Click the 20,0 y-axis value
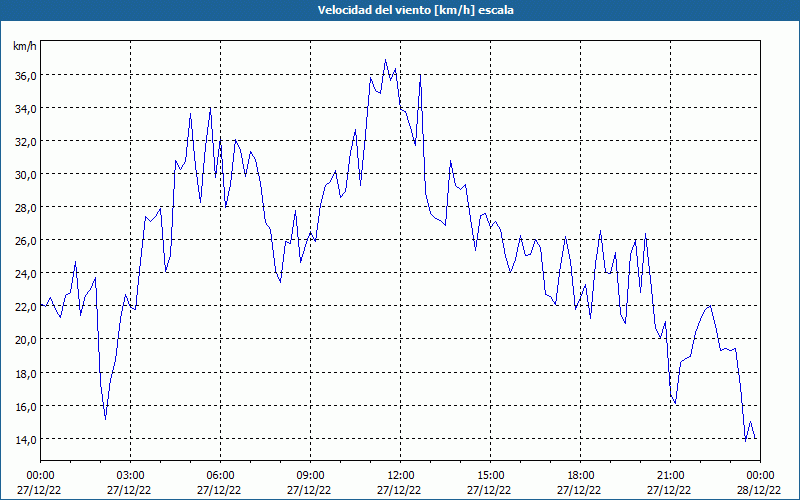Viewport: 800px width, 500px height. pyautogui.click(x=26, y=340)
